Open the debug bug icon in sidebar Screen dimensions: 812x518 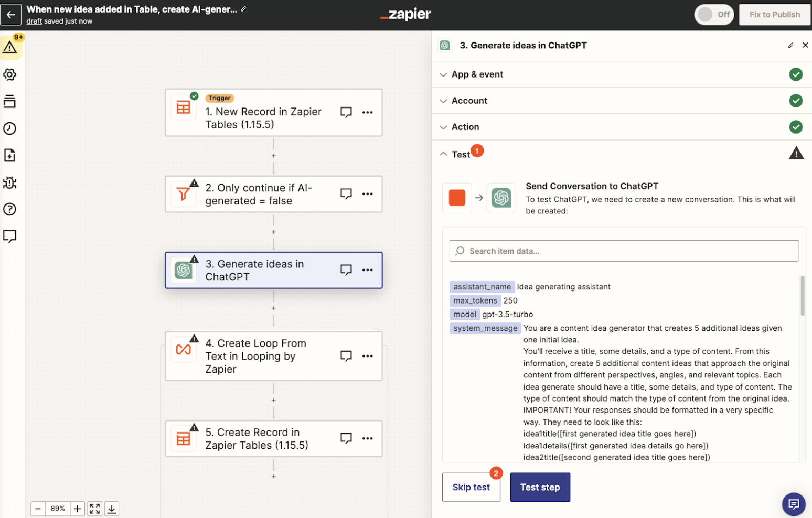[x=10, y=182]
